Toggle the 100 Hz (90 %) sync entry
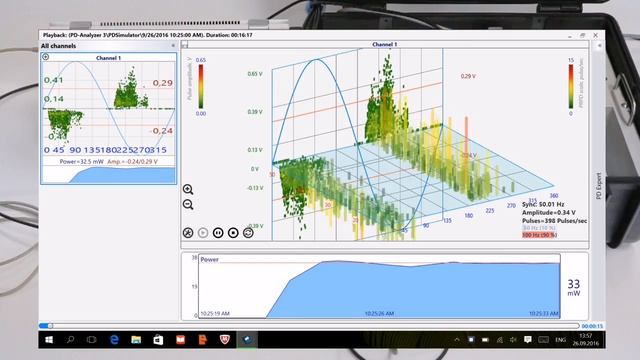This screenshot has height=360, width=640. 539,235
